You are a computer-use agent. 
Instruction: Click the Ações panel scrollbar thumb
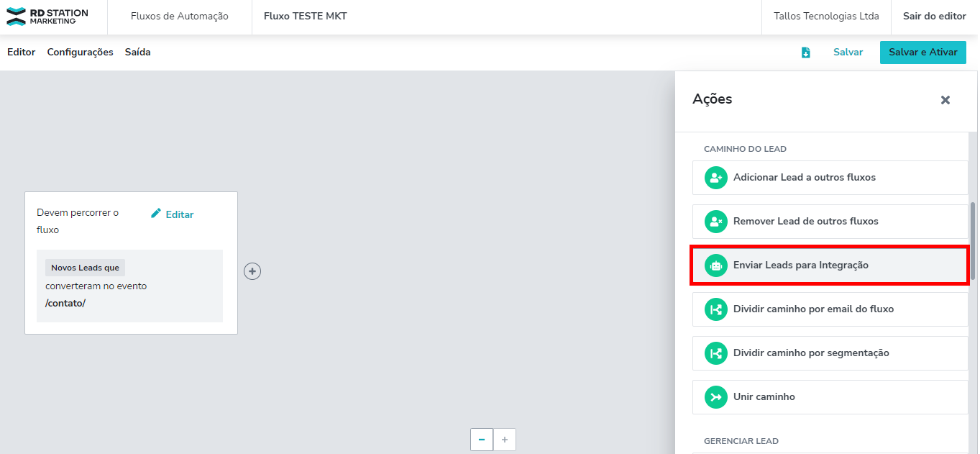point(973,241)
